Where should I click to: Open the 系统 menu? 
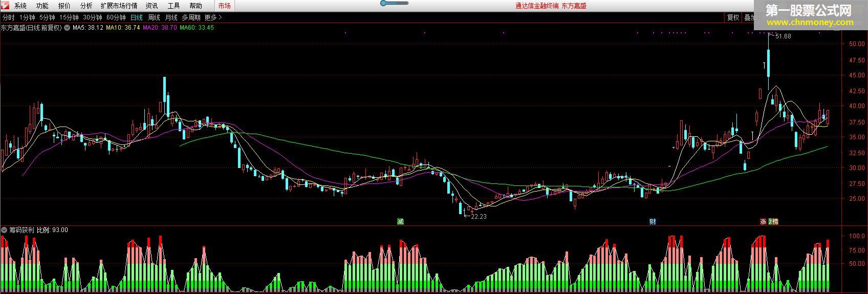pyautogui.click(x=20, y=6)
